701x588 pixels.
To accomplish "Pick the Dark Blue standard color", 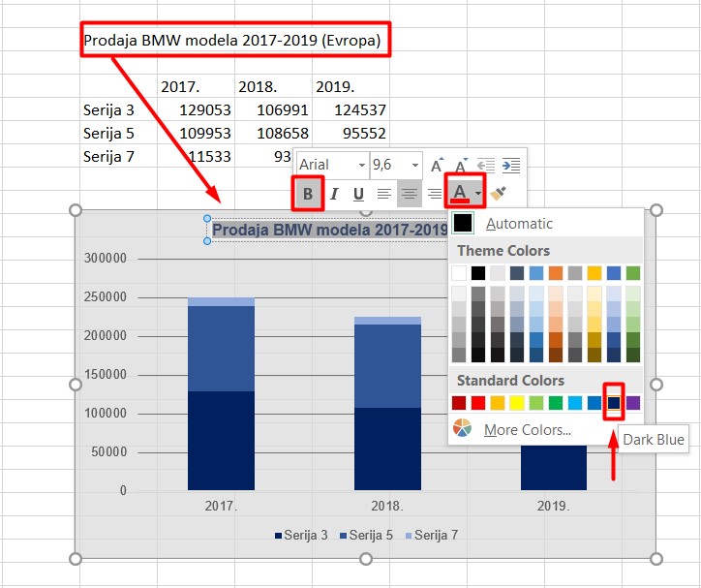I will [614, 403].
